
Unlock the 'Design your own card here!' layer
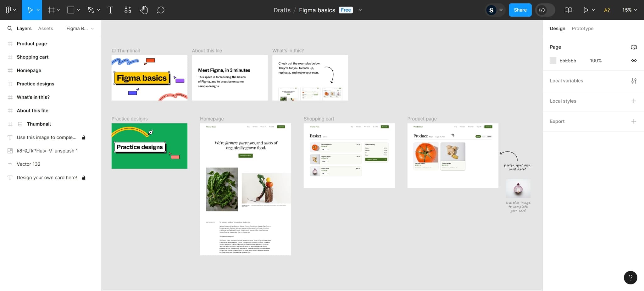click(x=84, y=178)
